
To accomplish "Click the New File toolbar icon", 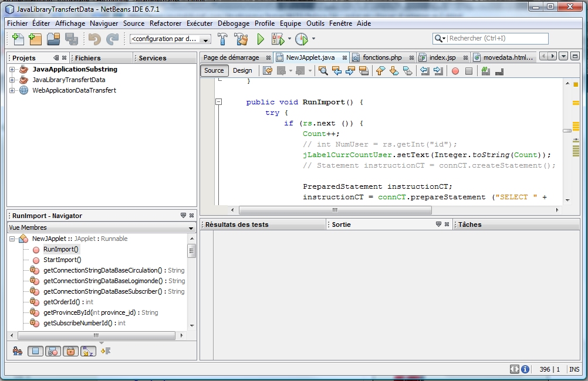I will click(x=18, y=39).
